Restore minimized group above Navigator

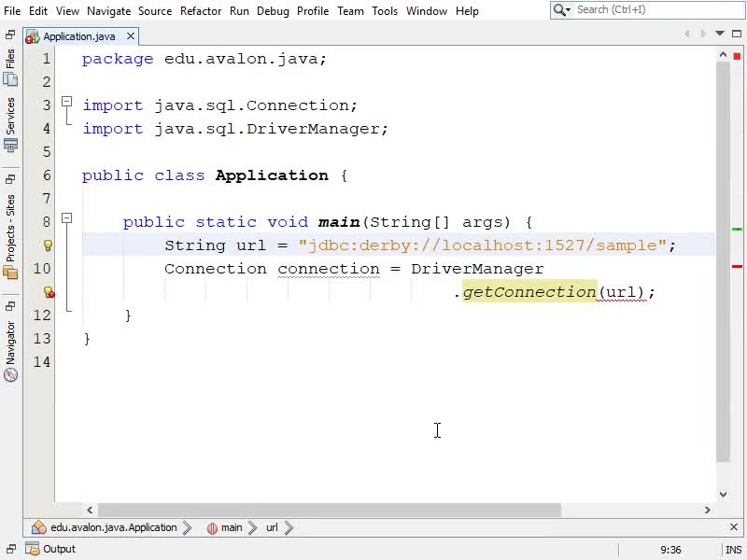10,306
